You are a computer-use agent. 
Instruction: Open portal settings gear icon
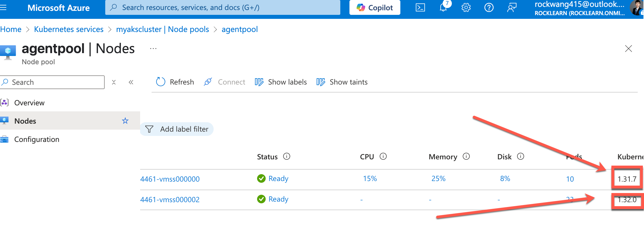click(466, 7)
